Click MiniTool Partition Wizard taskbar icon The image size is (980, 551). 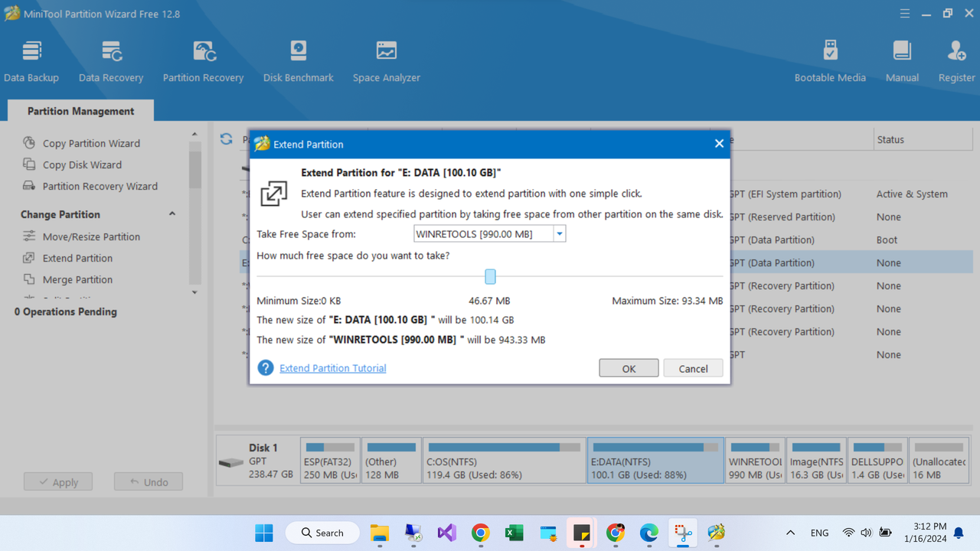tap(717, 533)
